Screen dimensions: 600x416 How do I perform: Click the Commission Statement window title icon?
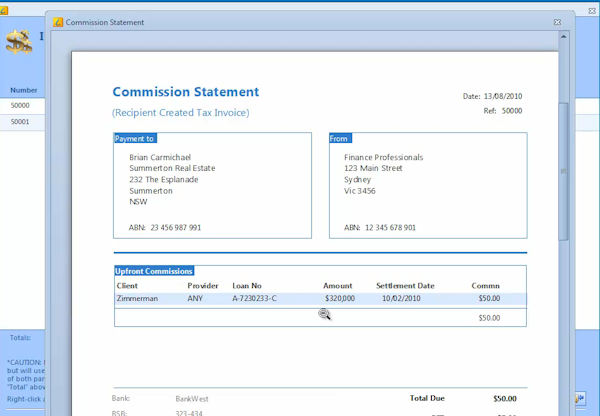tap(58, 22)
